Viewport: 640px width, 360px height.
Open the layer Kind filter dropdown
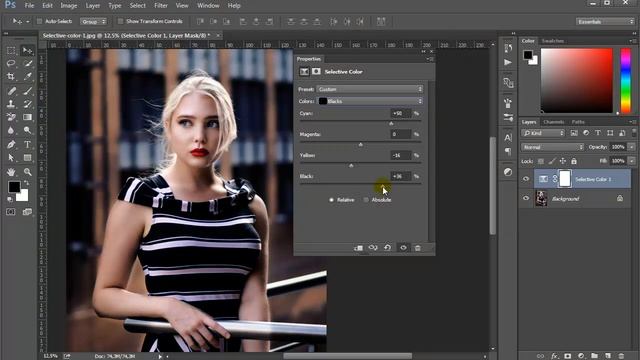pos(543,133)
